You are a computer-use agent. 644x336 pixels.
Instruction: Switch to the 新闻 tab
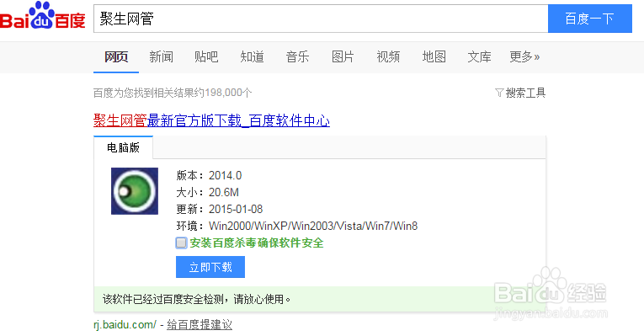click(x=161, y=56)
